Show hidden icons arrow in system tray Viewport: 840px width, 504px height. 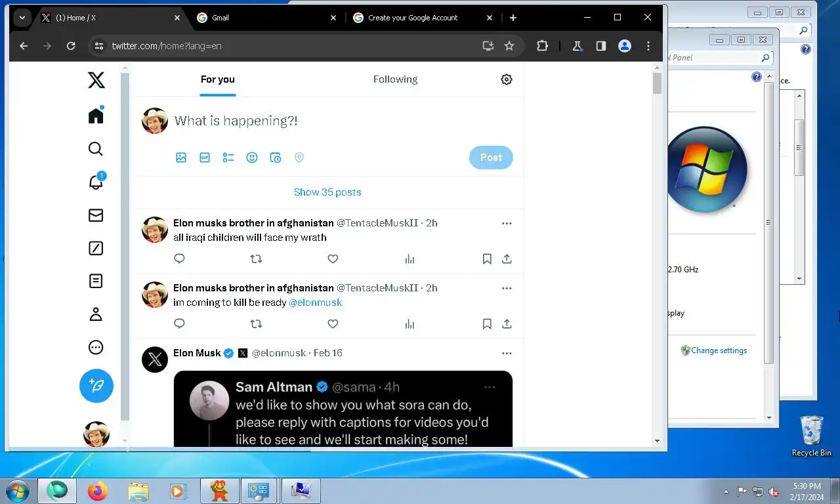(x=726, y=492)
